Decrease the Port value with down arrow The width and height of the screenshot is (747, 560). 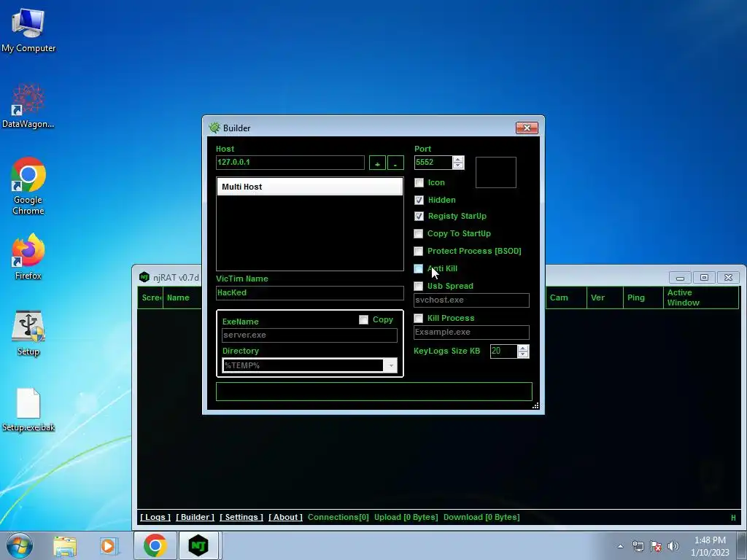[x=458, y=166]
